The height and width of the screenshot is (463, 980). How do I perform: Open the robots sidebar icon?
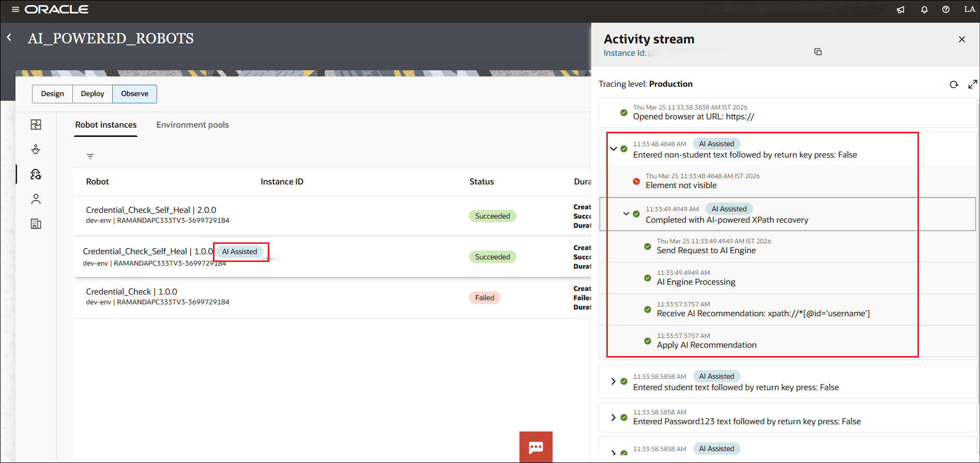tap(36, 174)
